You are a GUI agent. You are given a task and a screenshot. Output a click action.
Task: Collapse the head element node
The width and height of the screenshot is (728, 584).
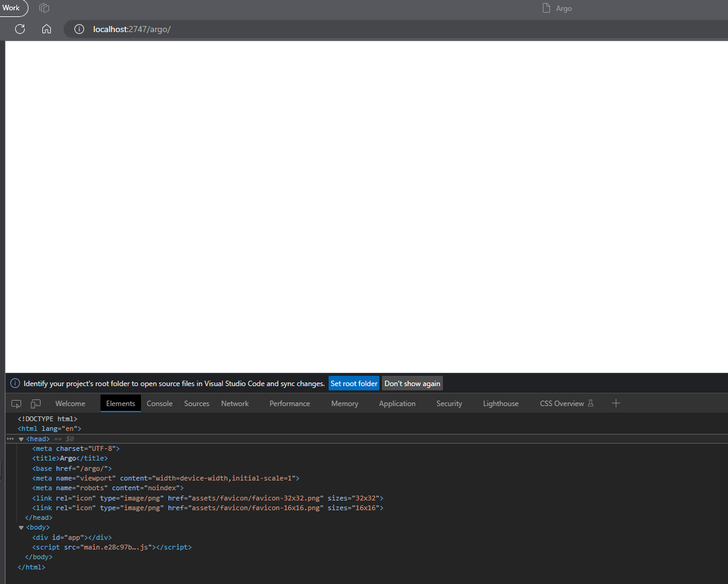click(x=21, y=439)
